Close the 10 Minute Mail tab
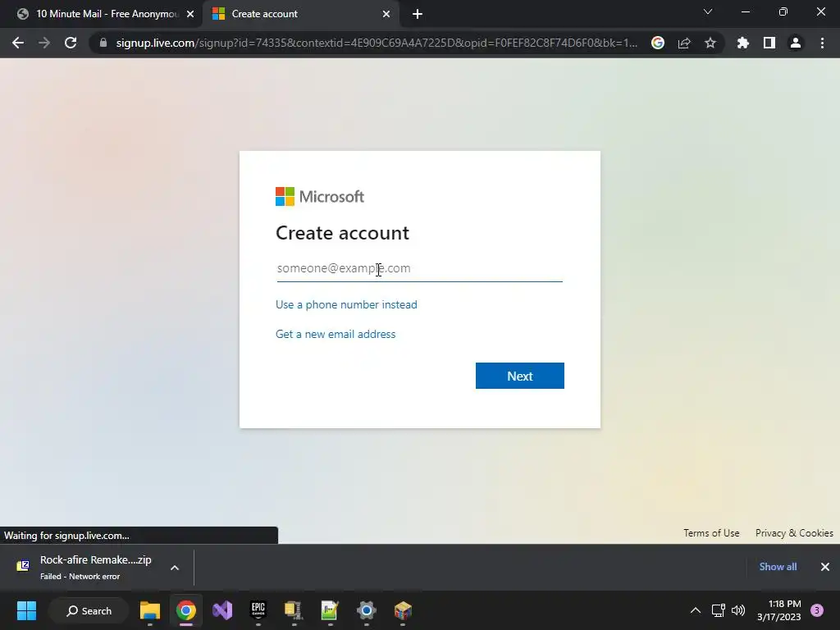840x630 pixels. (x=190, y=14)
